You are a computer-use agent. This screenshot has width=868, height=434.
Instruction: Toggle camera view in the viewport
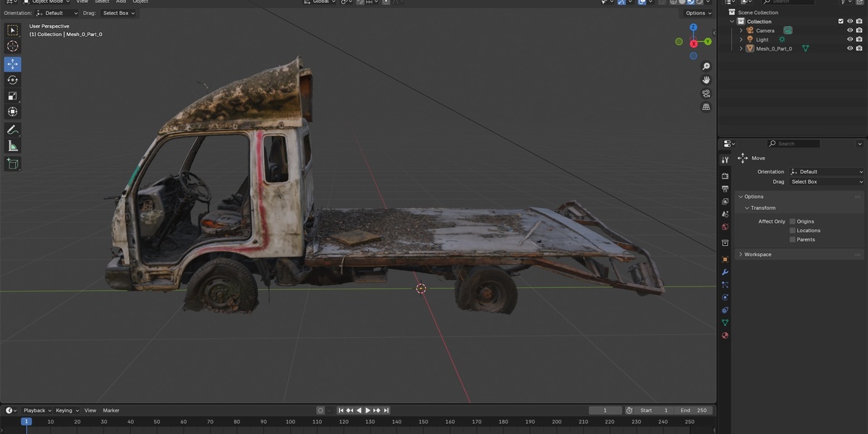[x=706, y=93]
